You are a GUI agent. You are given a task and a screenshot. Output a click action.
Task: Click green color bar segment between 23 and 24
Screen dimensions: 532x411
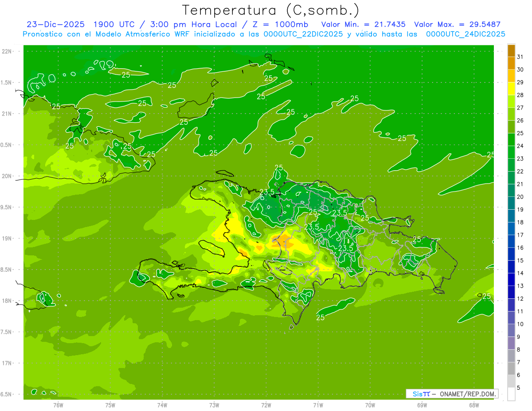pyautogui.click(x=511, y=153)
